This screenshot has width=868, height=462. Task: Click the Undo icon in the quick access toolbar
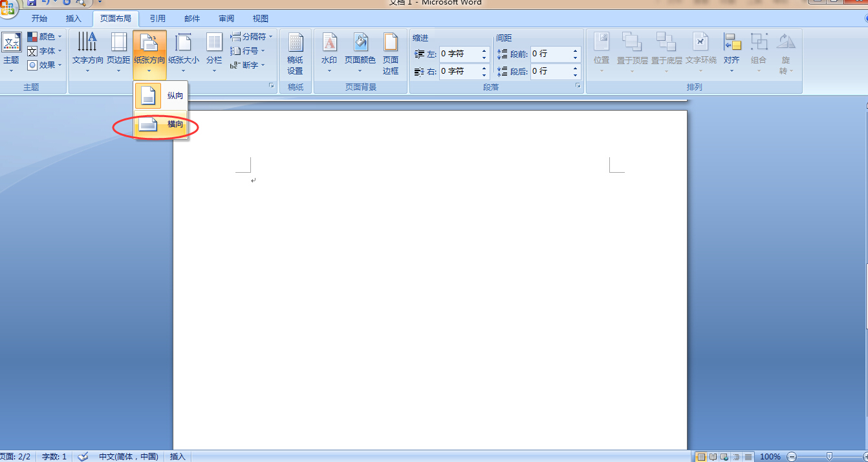46,3
